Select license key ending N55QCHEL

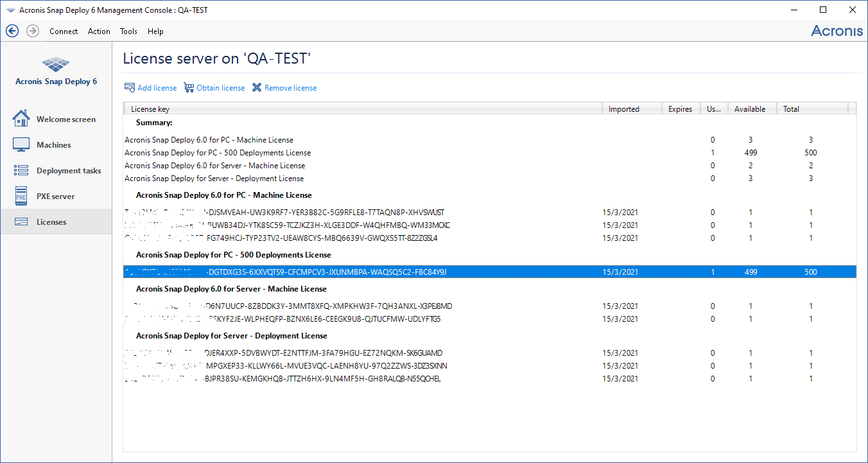tap(489, 379)
